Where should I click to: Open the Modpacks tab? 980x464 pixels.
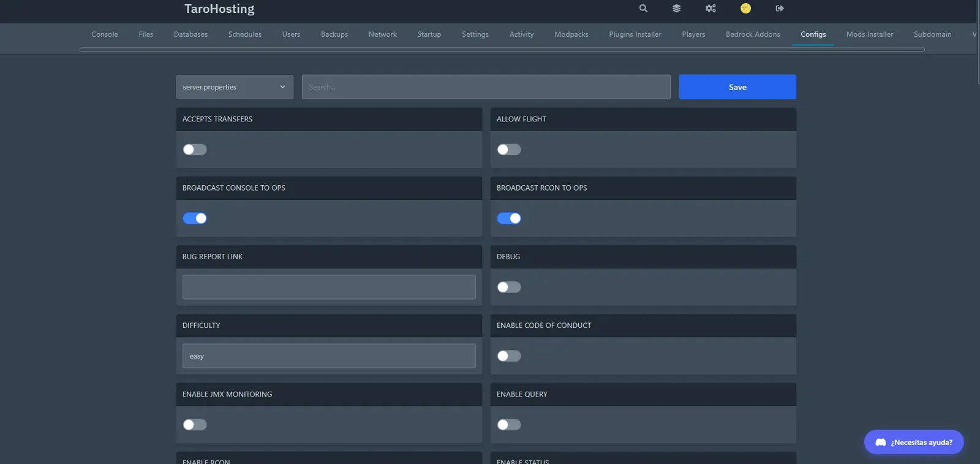click(x=571, y=34)
